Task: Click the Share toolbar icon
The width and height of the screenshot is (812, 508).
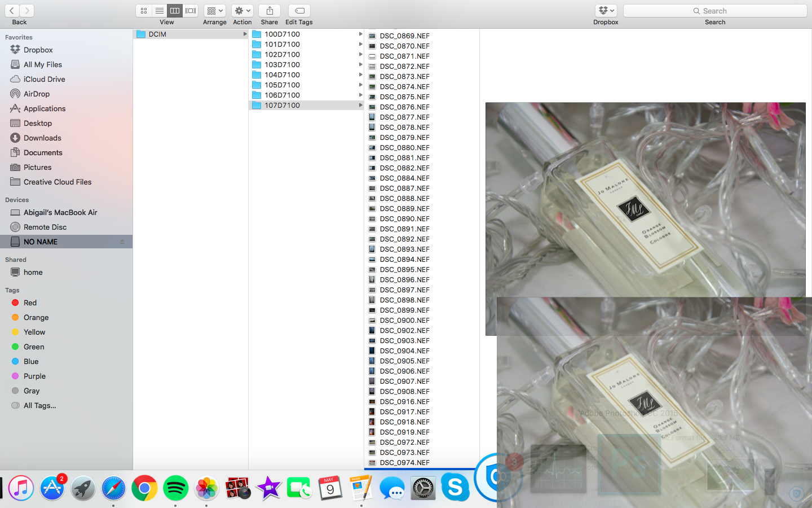Action: click(270, 11)
